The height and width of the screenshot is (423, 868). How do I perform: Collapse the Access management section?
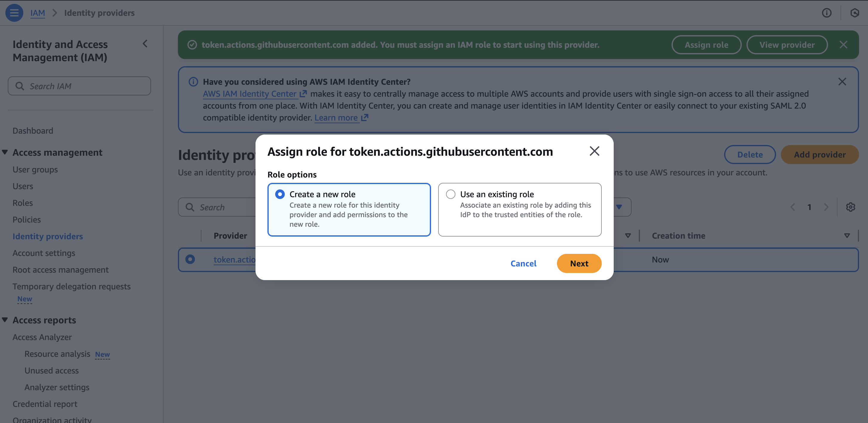[x=5, y=152]
